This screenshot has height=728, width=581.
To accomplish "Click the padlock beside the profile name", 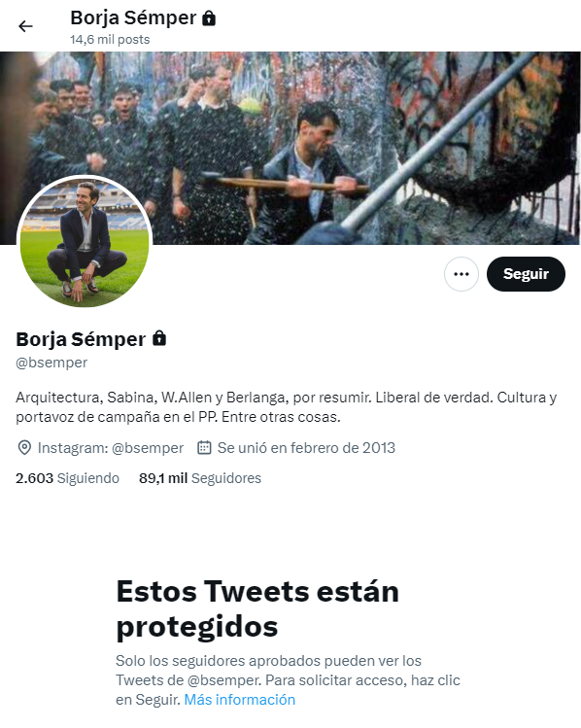I will click(159, 338).
